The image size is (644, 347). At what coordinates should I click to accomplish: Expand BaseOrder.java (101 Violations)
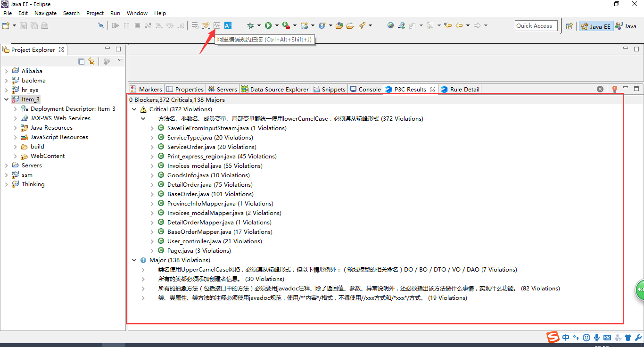(152, 194)
